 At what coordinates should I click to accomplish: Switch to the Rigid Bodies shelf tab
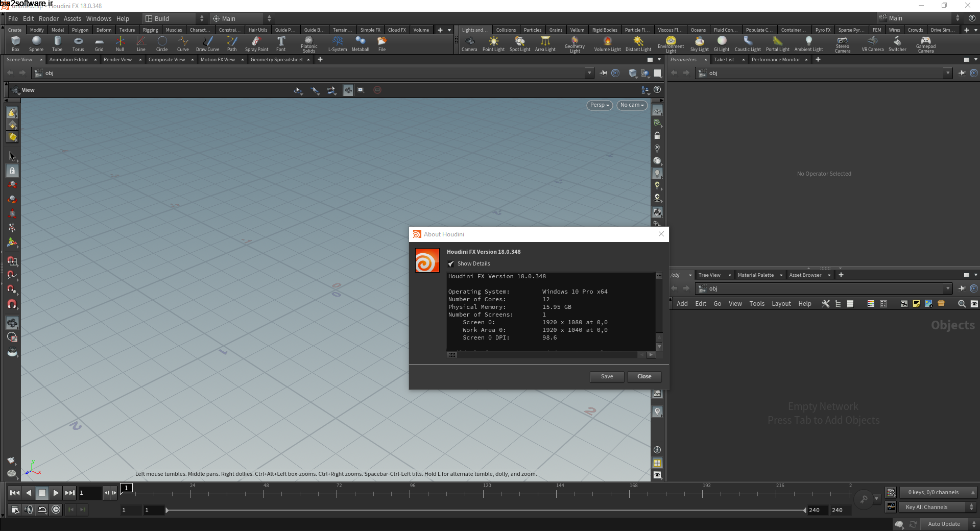605,30
